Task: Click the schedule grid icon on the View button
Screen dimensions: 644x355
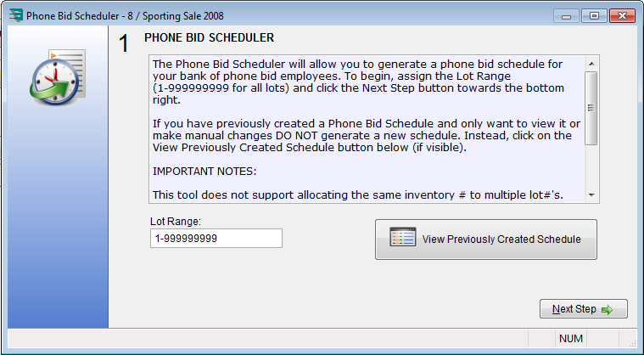Action: [402, 239]
